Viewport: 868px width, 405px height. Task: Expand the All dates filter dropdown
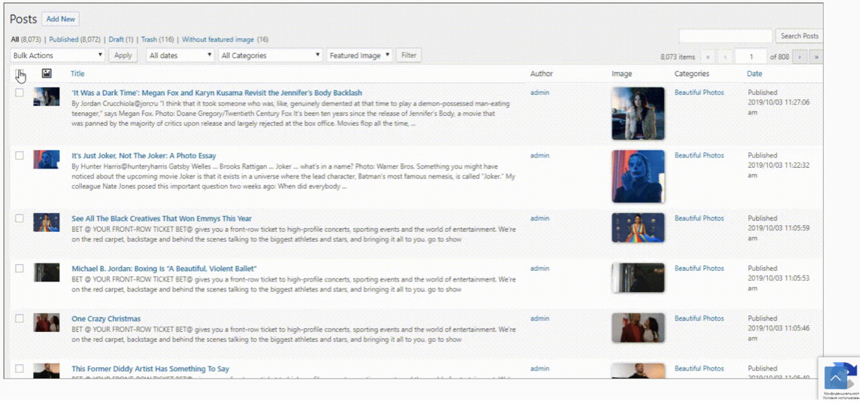[x=180, y=56]
